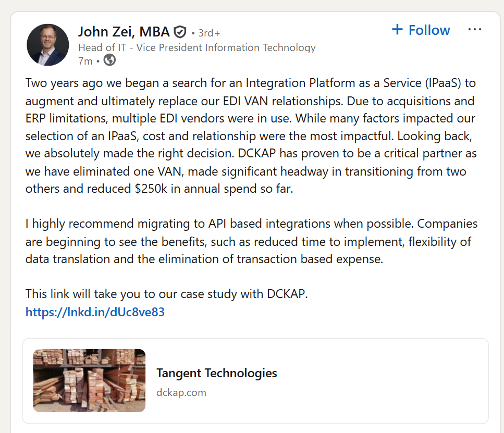This screenshot has height=433, width=504.
Task: Click the paragraph starting 'Two years ago'
Action: click(250, 135)
